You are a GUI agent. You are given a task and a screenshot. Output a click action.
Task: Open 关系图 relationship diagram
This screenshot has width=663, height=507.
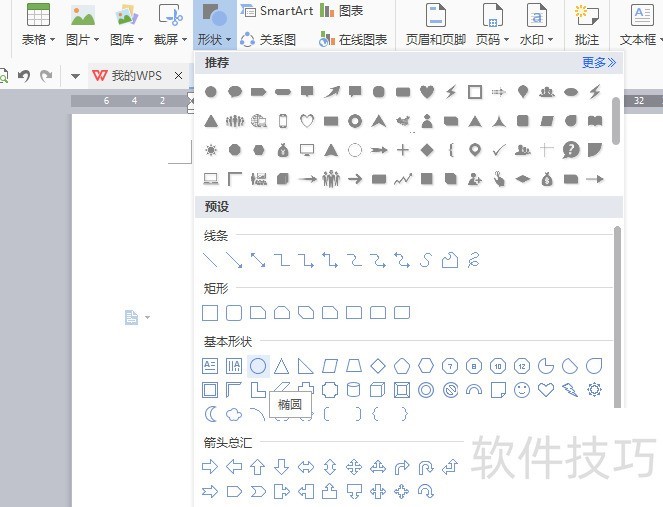pos(268,40)
